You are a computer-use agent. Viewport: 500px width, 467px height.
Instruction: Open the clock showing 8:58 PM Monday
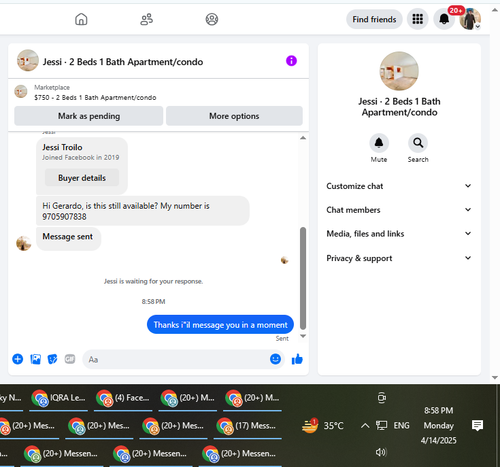439,426
